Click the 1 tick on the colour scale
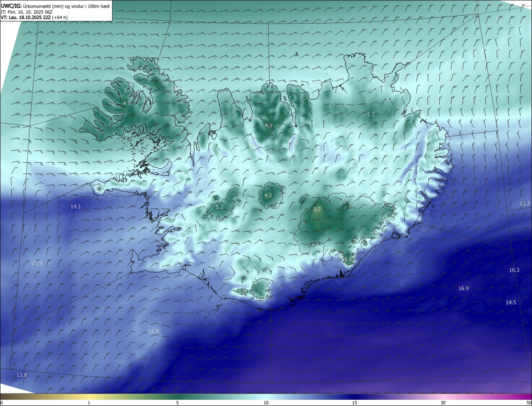 coord(89,403)
